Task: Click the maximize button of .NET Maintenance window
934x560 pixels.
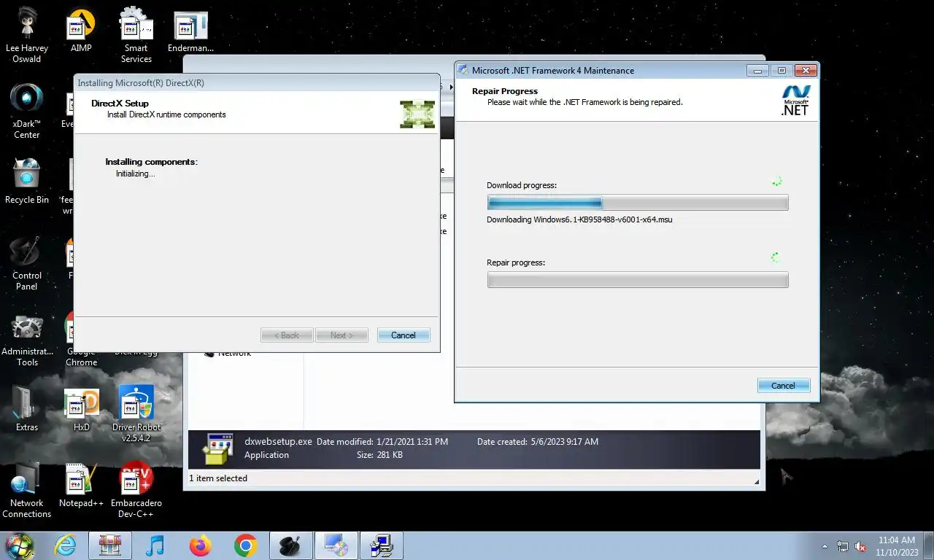Action: coord(781,71)
